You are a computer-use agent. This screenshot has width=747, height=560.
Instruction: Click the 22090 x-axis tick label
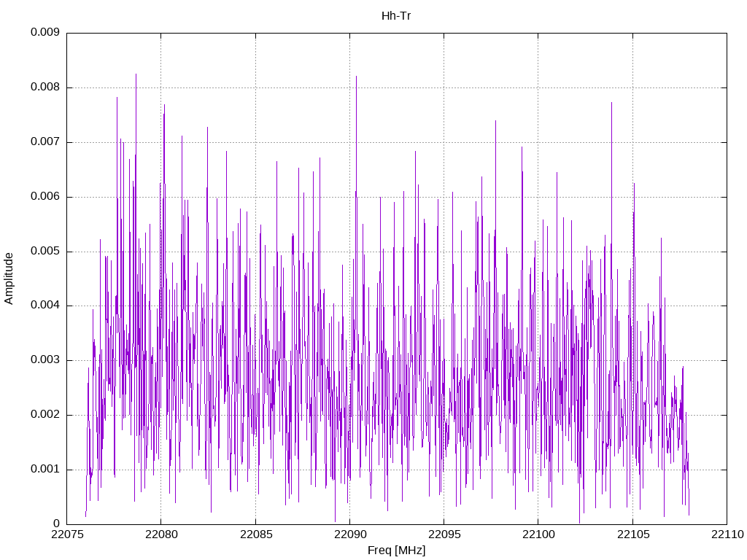[x=349, y=534]
